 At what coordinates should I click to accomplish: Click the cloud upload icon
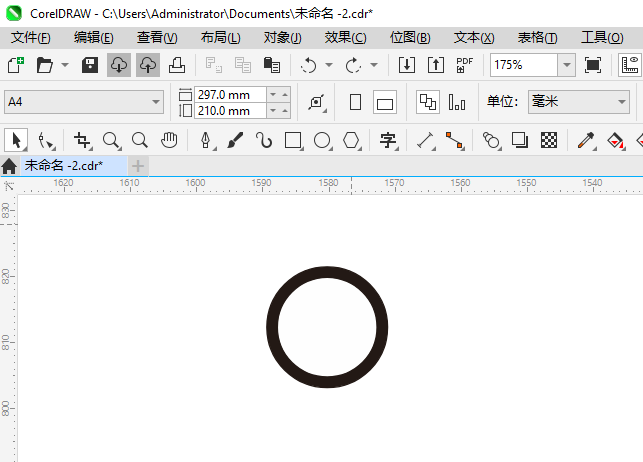click(148, 65)
